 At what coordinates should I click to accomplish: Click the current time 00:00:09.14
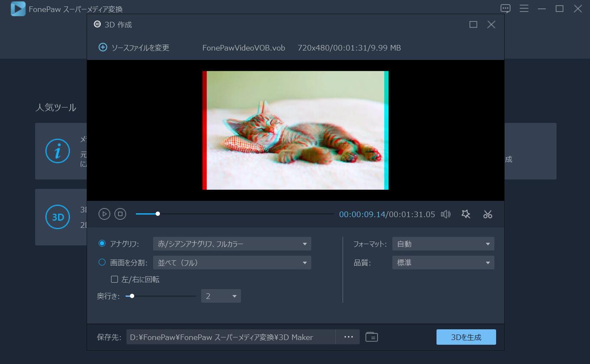[362, 214]
